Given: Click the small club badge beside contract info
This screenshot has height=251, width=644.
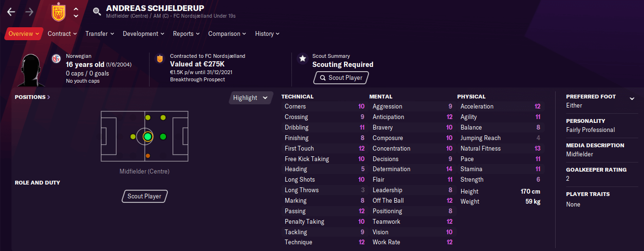Looking at the screenshot, I should point(160,59).
